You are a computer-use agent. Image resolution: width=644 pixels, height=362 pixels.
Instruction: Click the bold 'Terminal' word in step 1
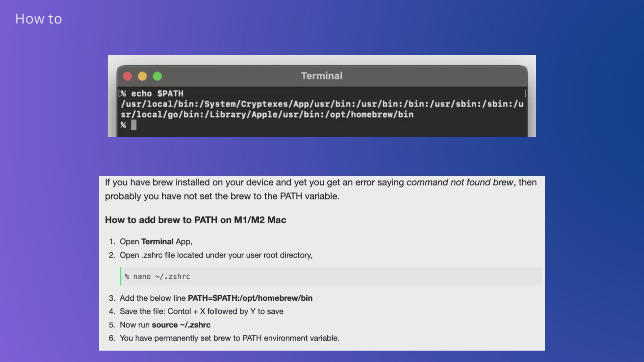(157, 242)
